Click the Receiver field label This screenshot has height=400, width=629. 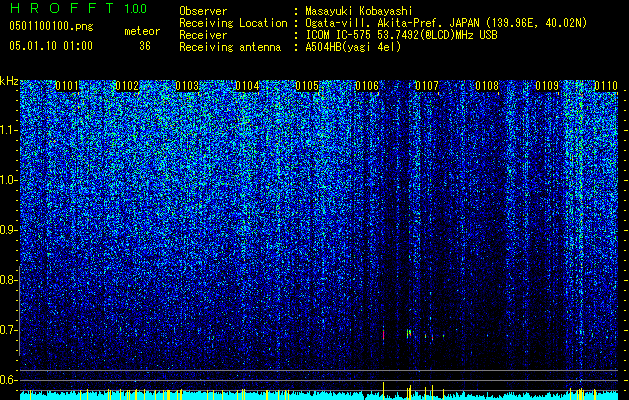(x=203, y=35)
